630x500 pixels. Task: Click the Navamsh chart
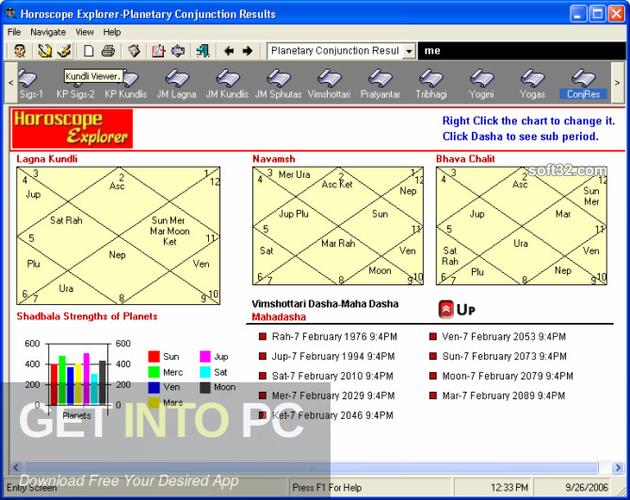coord(337,226)
